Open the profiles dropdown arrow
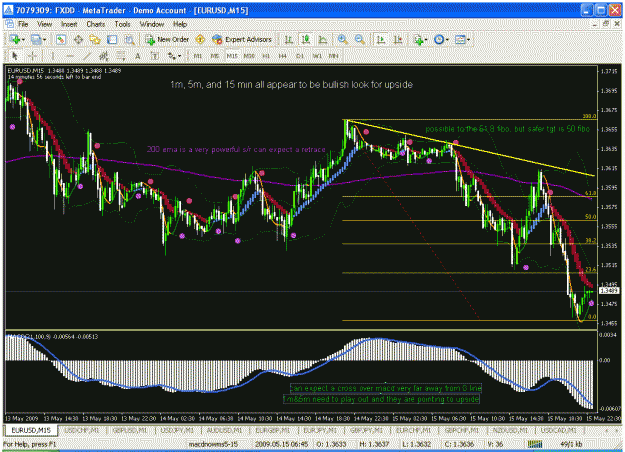Viewport: 625px width, 452px height. (44, 40)
